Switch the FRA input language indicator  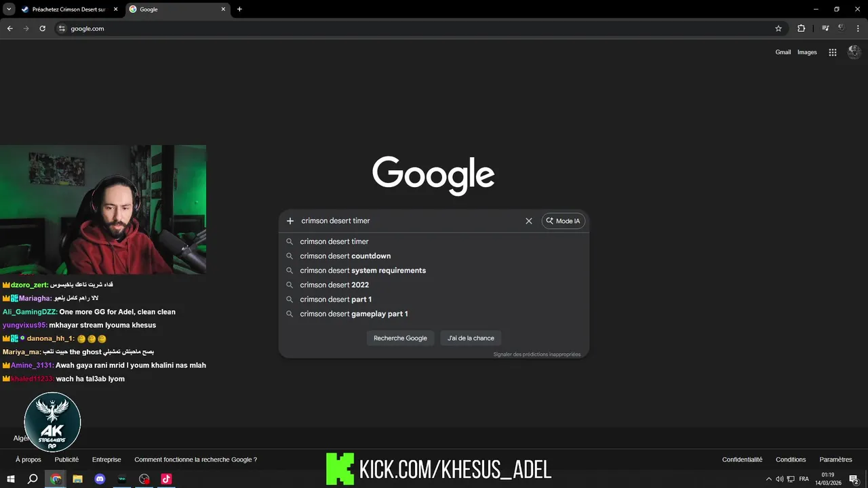click(804, 479)
